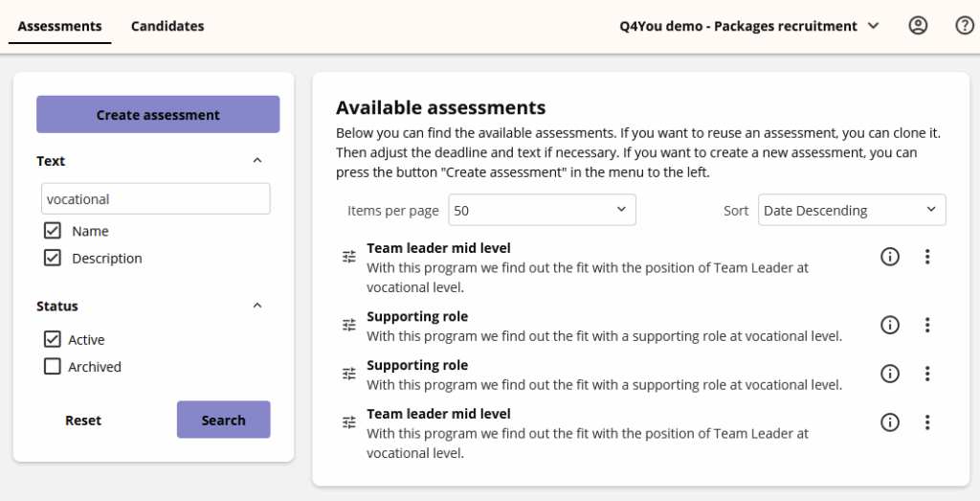The height and width of the screenshot is (501, 980).
Task: Click settings sliders icon beside first Supporting role
Action: click(x=349, y=325)
